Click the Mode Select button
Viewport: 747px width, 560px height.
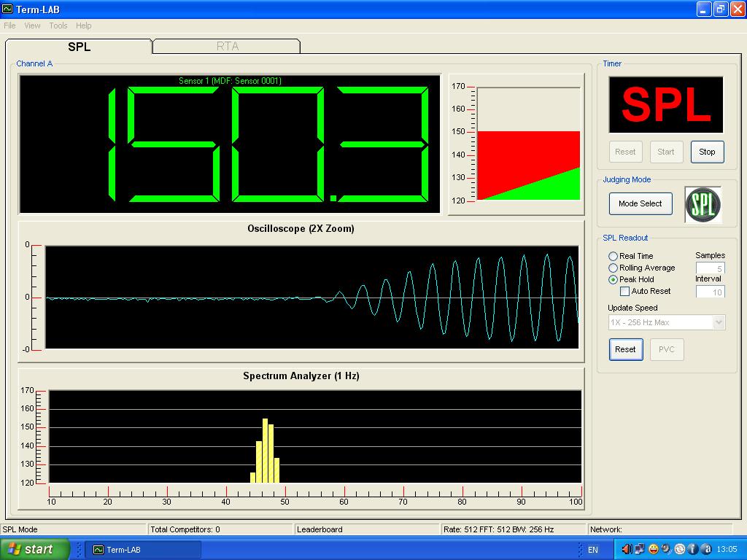pos(640,203)
